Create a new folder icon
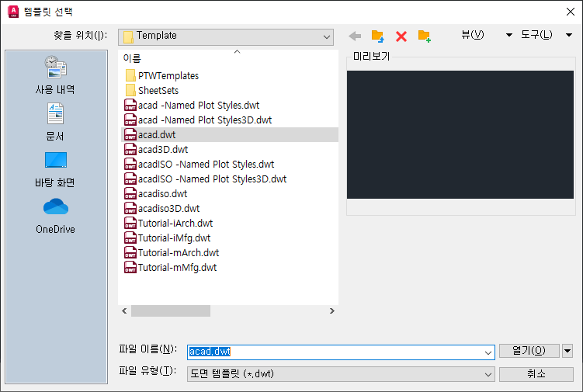Image resolution: width=583 pixels, height=392 pixels. tap(424, 36)
